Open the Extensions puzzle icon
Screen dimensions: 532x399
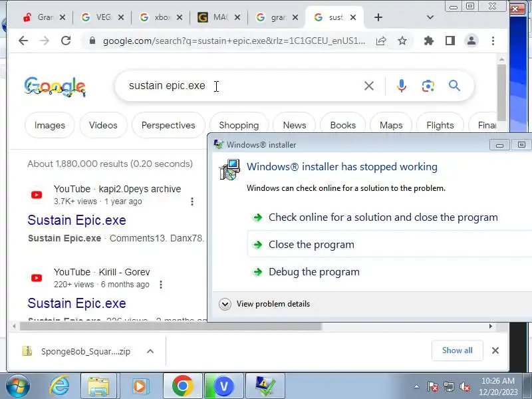[x=429, y=41]
